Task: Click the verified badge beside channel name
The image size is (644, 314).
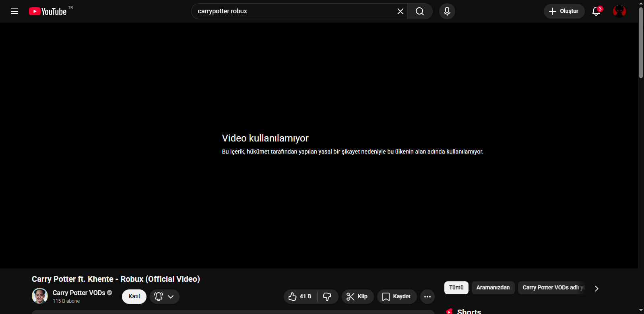Action: [x=109, y=293]
